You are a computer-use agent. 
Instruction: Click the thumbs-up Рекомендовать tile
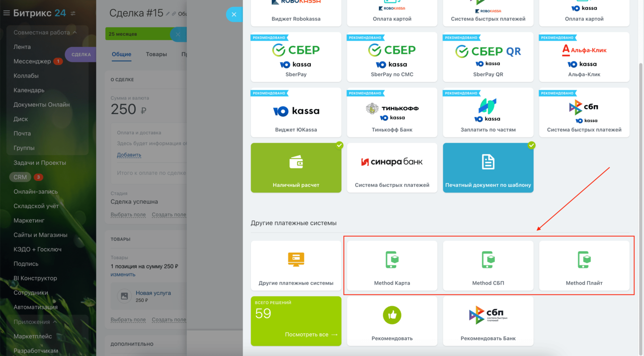point(392,321)
